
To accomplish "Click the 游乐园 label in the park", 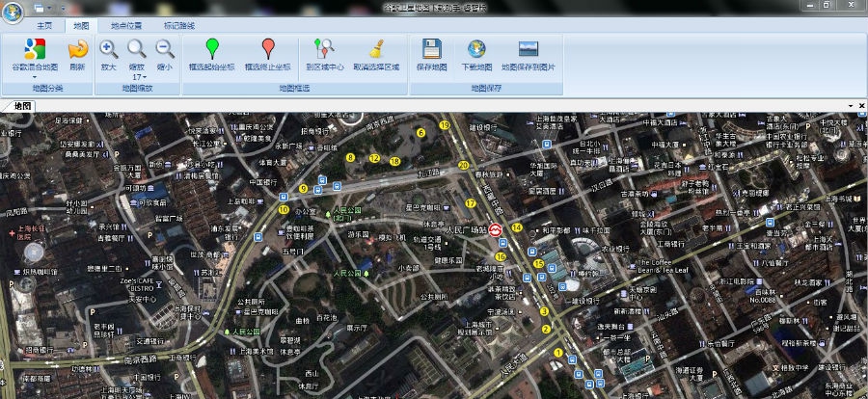I will point(357,235).
